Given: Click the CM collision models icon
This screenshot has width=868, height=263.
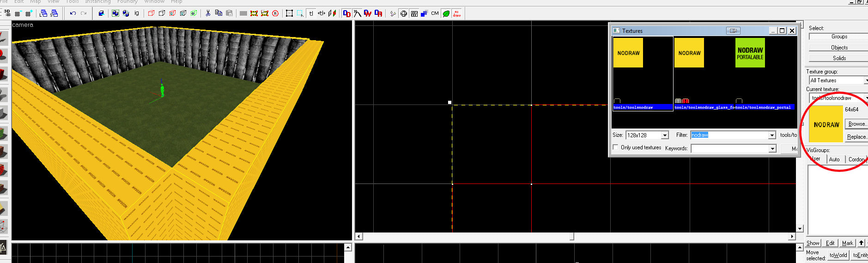Looking at the screenshot, I should click(x=435, y=13).
